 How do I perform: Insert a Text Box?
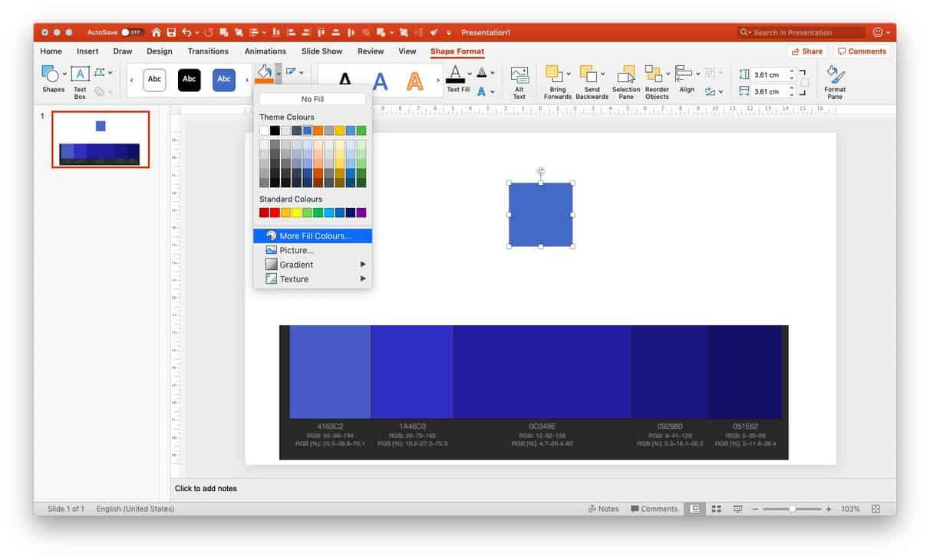coord(80,82)
